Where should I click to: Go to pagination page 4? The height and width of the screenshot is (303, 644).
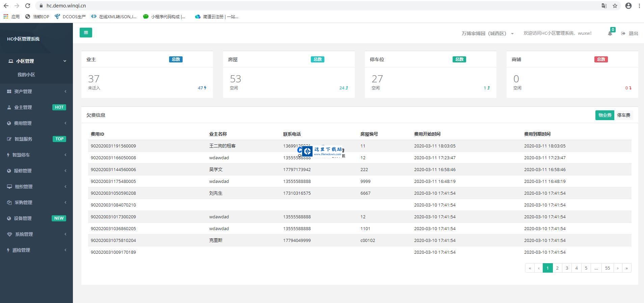pos(576,268)
